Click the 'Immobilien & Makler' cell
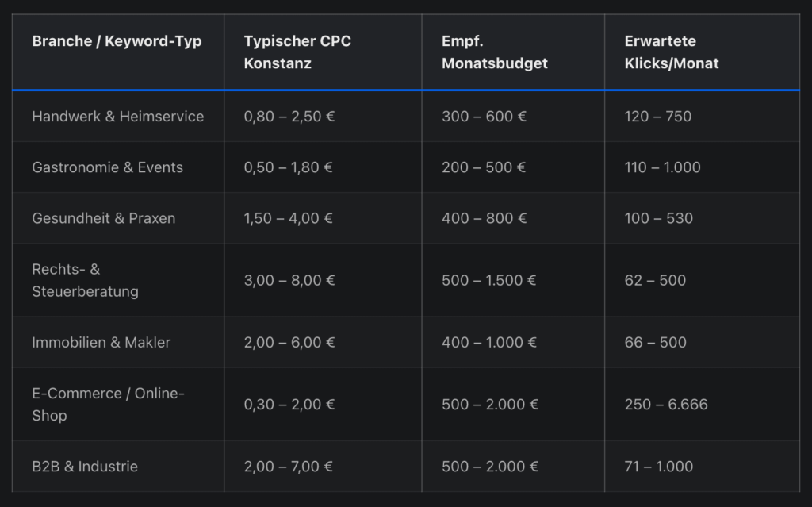 click(x=101, y=342)
